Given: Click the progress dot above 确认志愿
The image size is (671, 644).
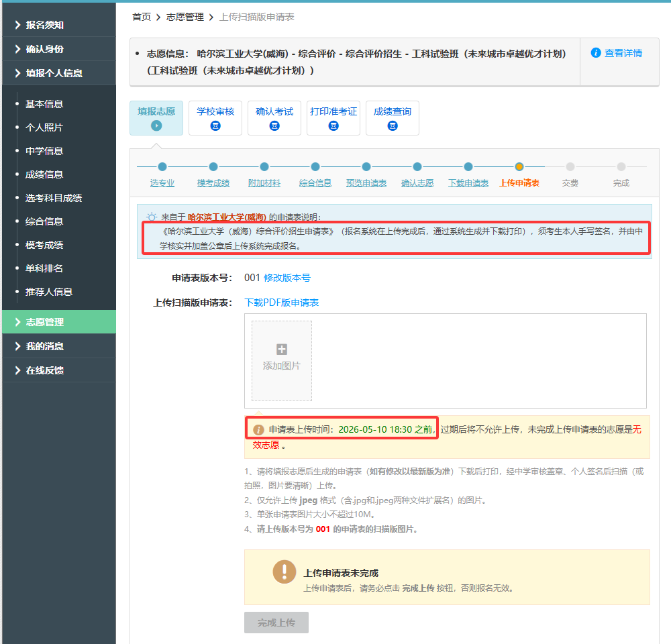Looking at the screenshot, I should pos(417,167).
